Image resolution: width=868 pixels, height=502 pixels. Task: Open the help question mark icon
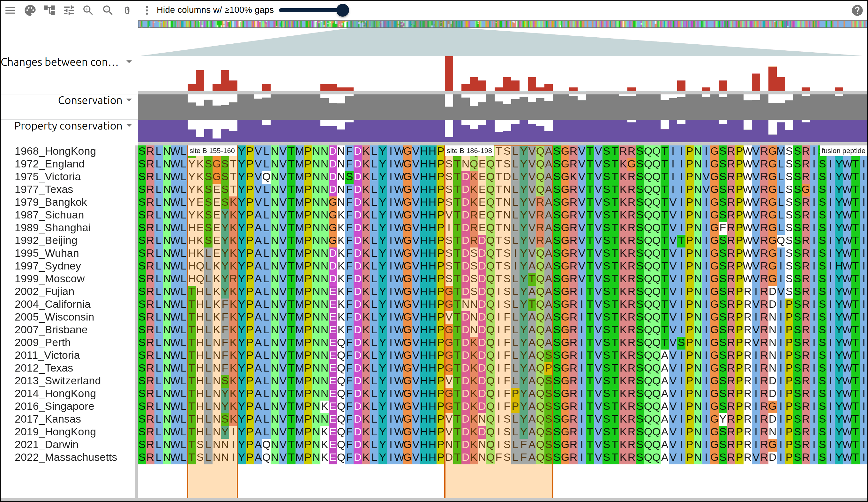(857, 10)
